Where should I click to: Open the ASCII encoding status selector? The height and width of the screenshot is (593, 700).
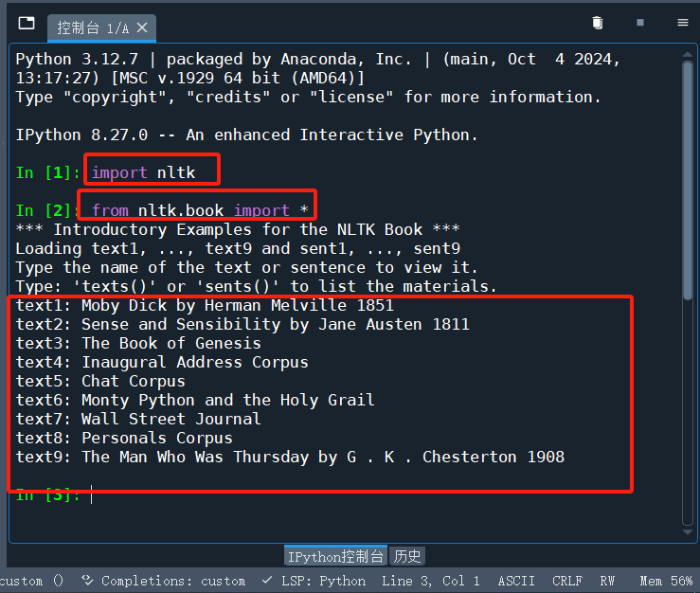(x=516, y=581)
